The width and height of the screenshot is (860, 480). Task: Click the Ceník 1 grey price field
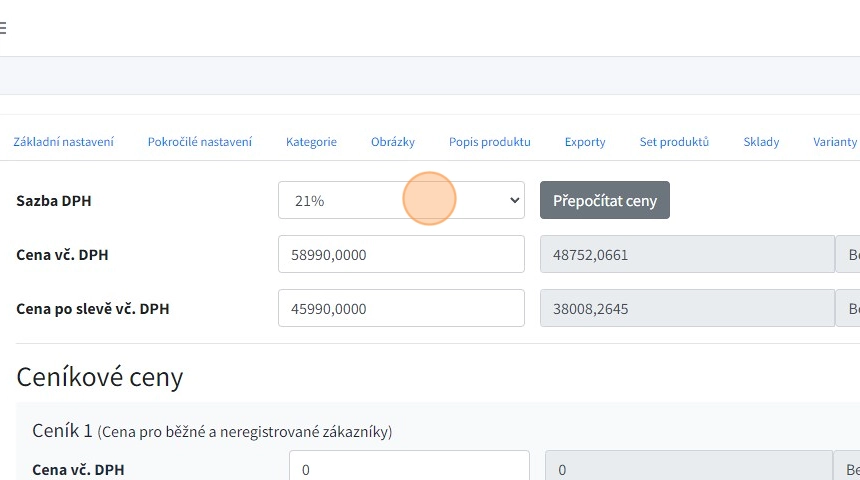pos(688,469)
